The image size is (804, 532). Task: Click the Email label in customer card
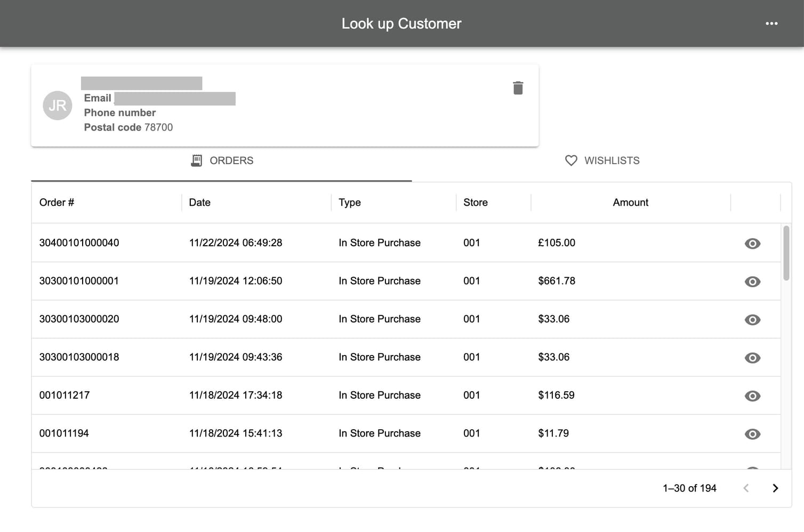click(98, 98)
